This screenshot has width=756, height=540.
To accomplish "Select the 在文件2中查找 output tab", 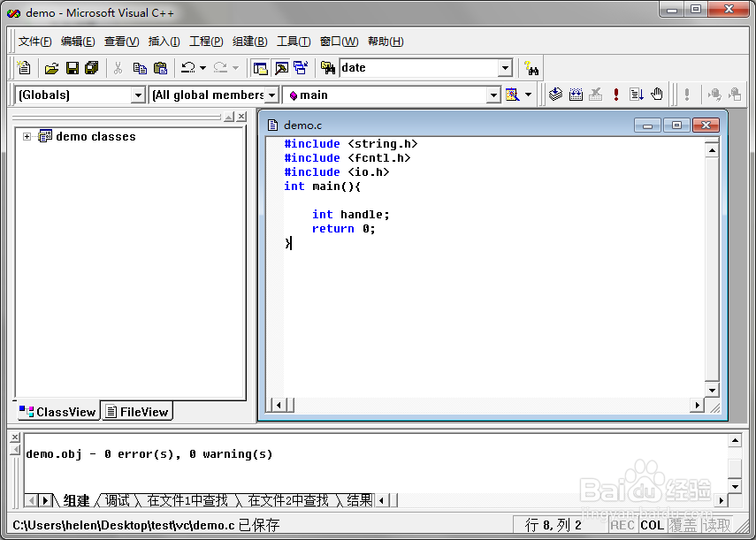I will [288, 501].
